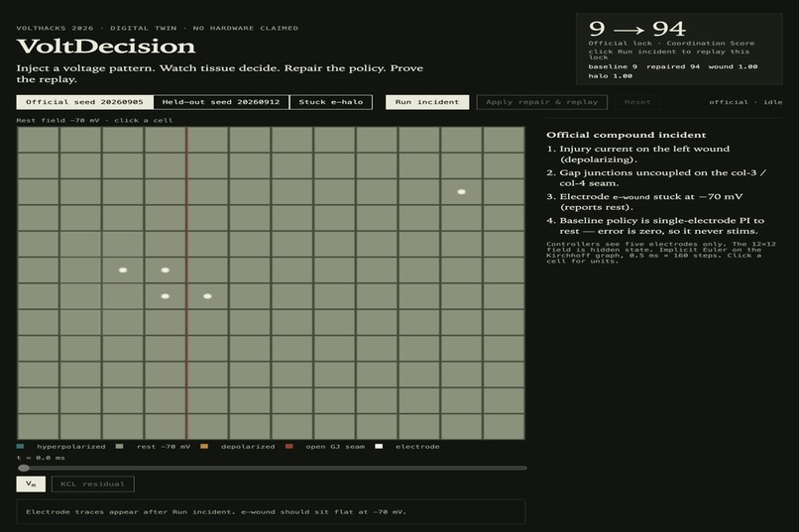Image resolution: width=799 pixels, height=532 pixels.
Task: Click the 't = 0.0 ms' time readout
Action: coord(41,458)
